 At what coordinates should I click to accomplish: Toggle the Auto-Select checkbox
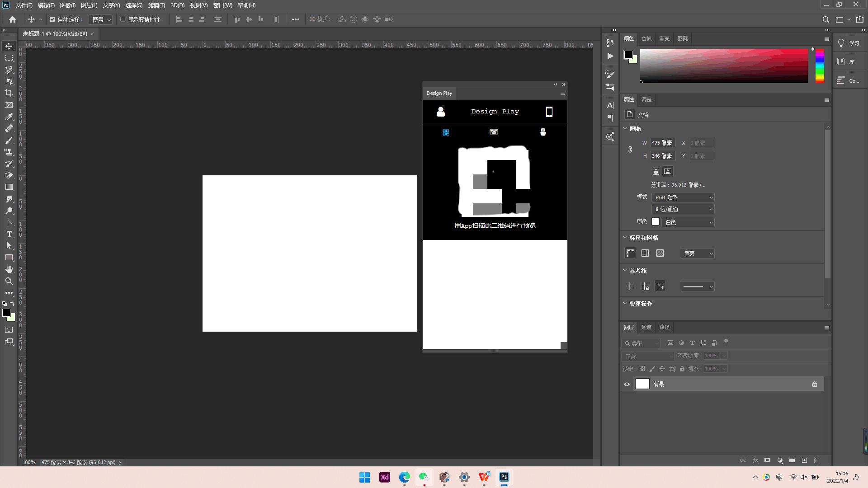click(52, 19)
